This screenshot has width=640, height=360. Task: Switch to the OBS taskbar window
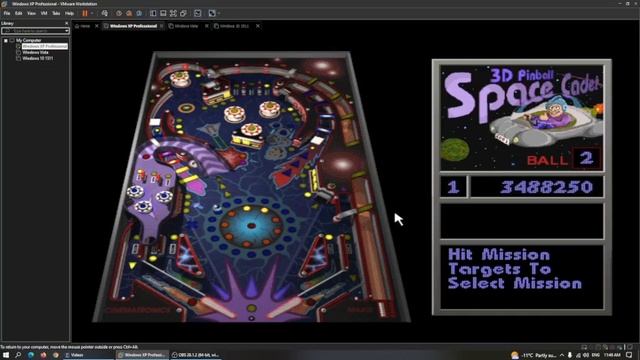[195, 355]
